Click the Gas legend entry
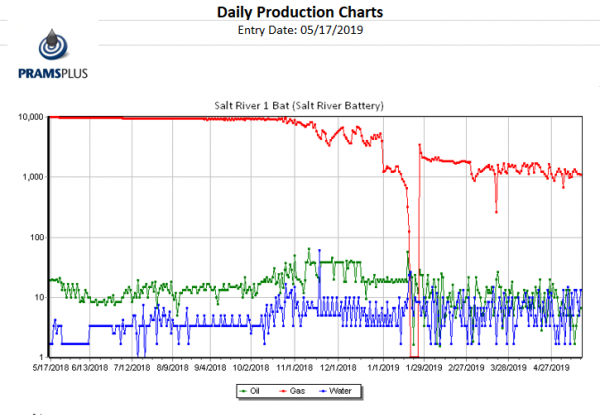Image resolution: width=600 pixels, height=418 pixels. [292, 391]
